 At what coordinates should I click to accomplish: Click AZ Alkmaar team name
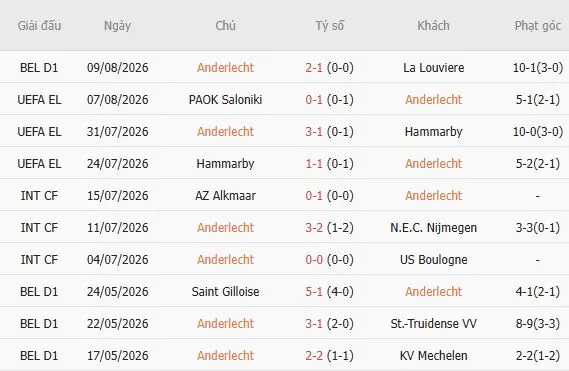coord(225,195)
